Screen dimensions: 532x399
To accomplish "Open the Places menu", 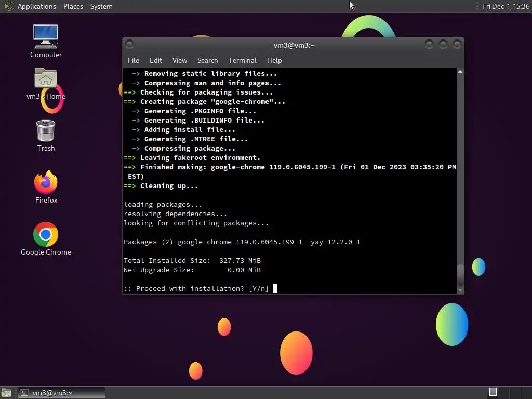I will [73, 6].
